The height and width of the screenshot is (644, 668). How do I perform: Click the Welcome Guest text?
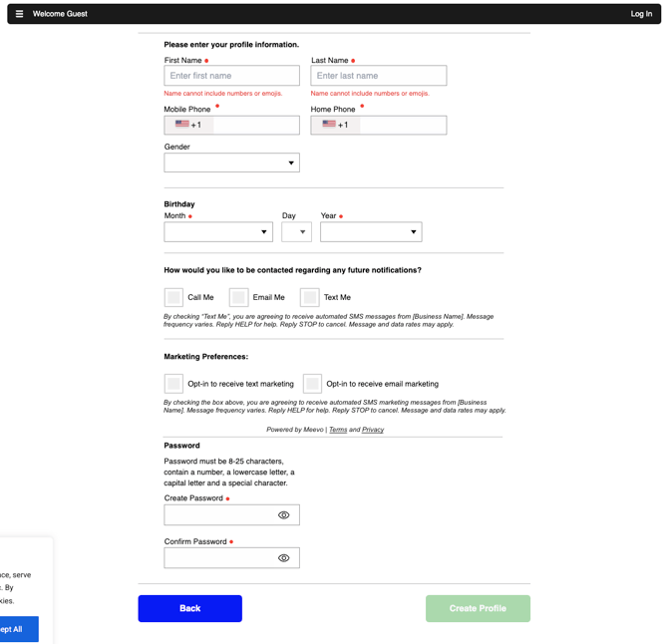pyautogui.click(x=60, y=14)
